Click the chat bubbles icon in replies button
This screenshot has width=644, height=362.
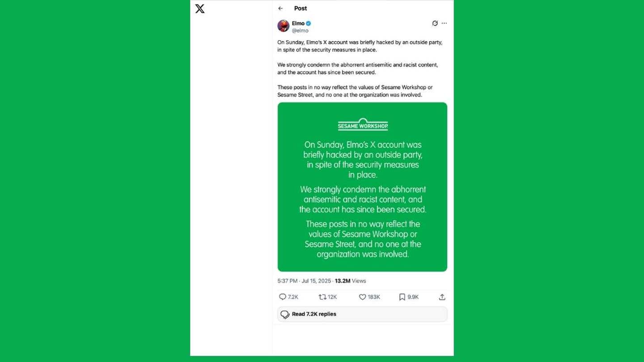point(285,314)
